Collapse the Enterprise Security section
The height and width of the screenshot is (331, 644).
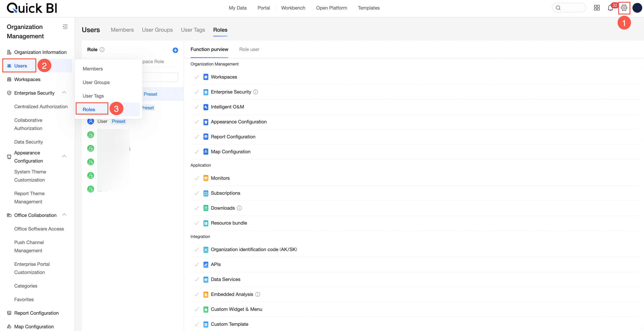tap(64, 93)
